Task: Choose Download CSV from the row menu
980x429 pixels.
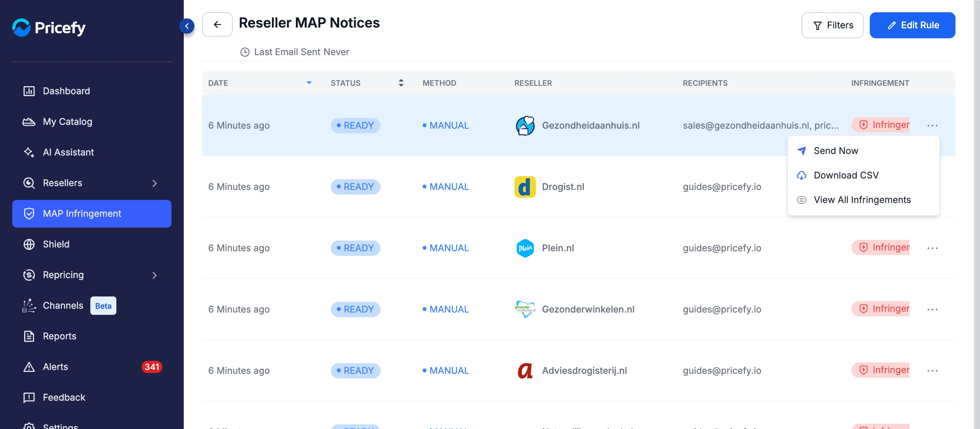Action: (x=864, y=175)
